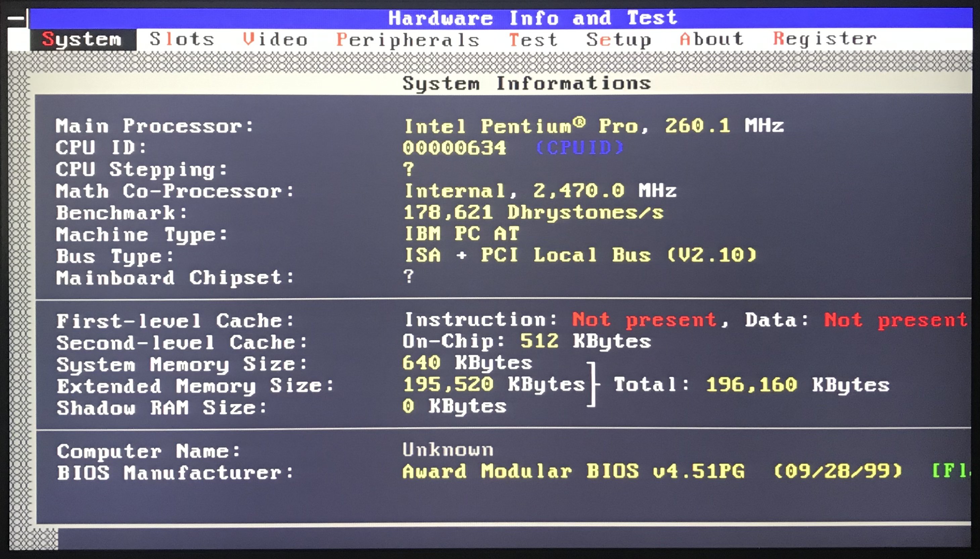Open the Slots menu
980x559 pixels.
coord(182,39)
